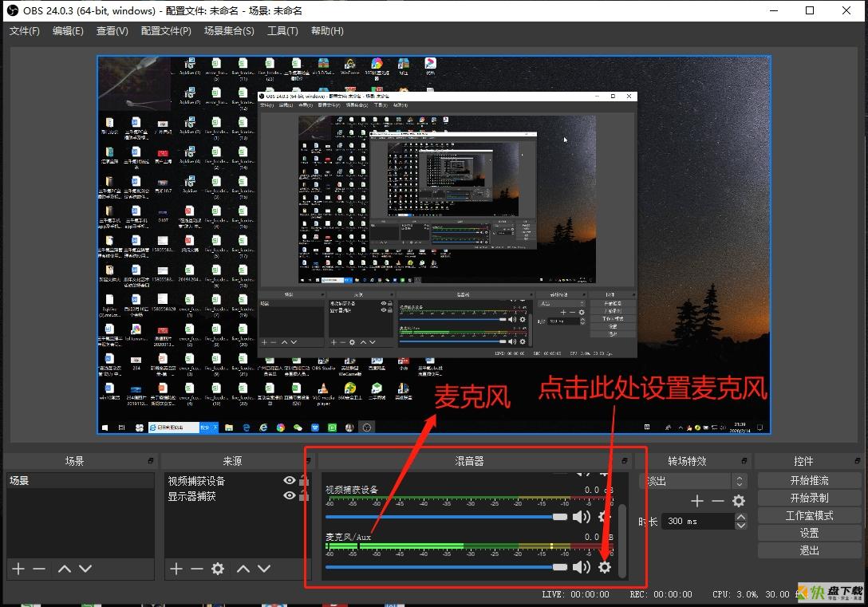Open 麦克风/Aux settings gear in mixer
This screenshot has width=868, height=607.
[x=605, y=567]
